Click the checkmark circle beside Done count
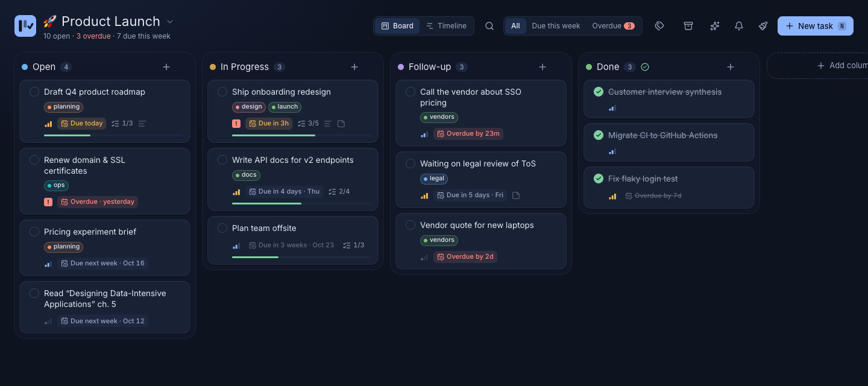This screenshot has width=868, height=386. coord(645,67)
